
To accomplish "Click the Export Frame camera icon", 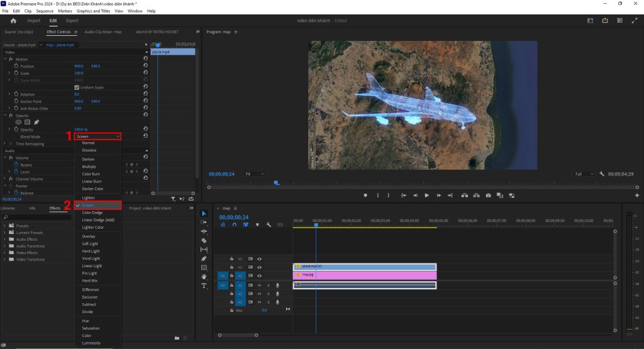I will point(488,196).
